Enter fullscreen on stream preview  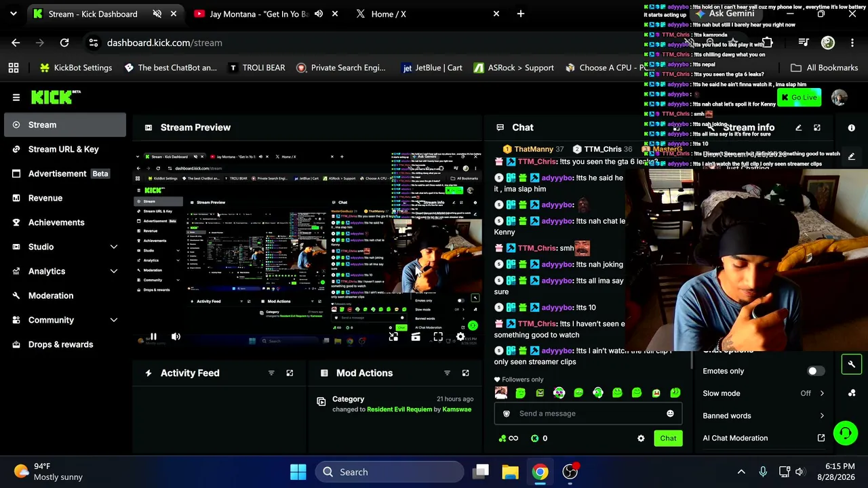[x=438, y=337]
